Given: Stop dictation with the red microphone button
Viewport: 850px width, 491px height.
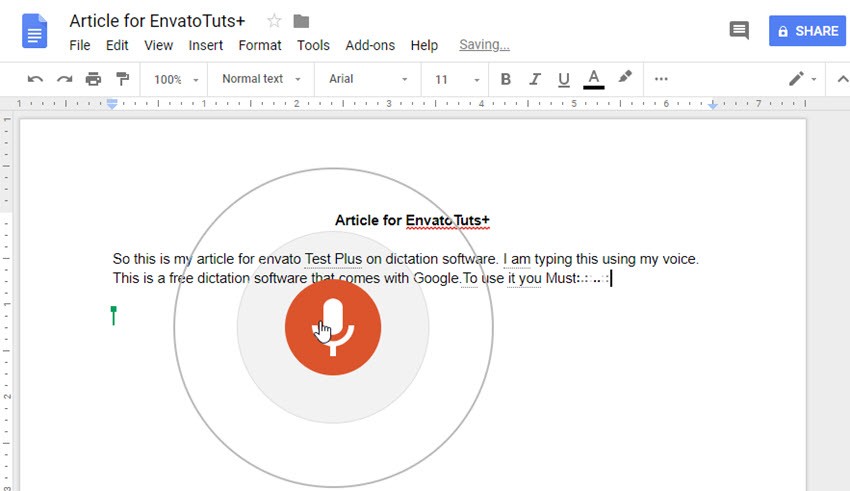Looking at the screenshot, I should tap(332, 329).
